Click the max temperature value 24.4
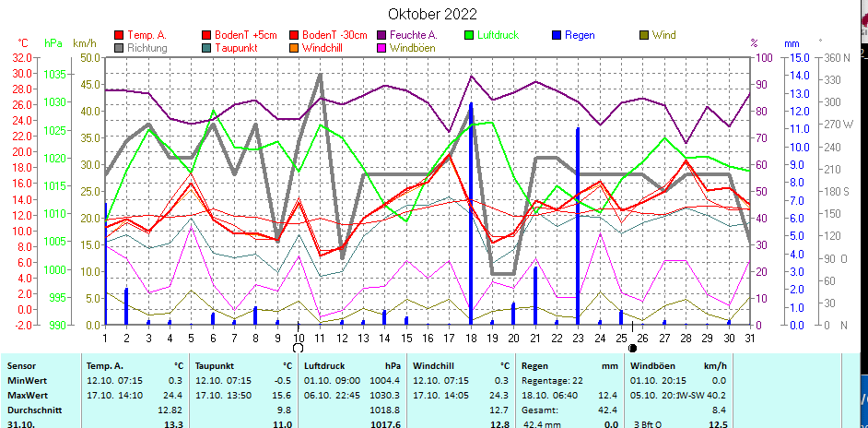Screen dimensions: 868x428 coord(174,396)
